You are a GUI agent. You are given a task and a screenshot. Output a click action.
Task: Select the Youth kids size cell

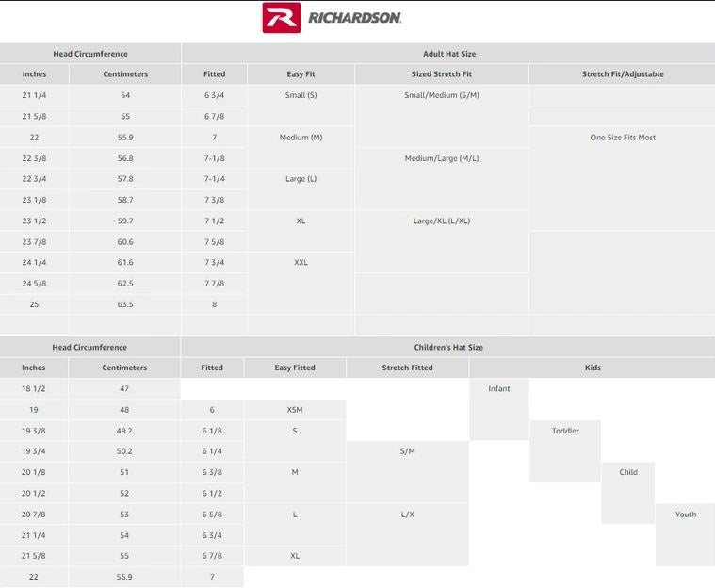686,514
